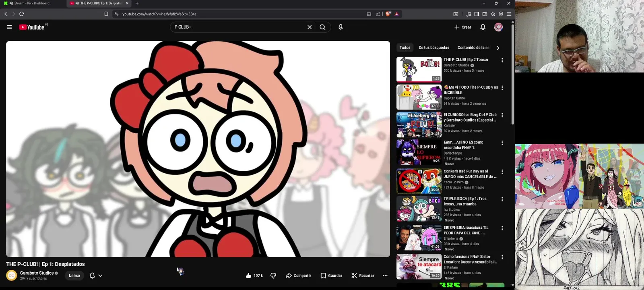Click the page vertical scrollbar
Image resolution: width=644 pixels, height=290 pixels.
pos(513,75)
